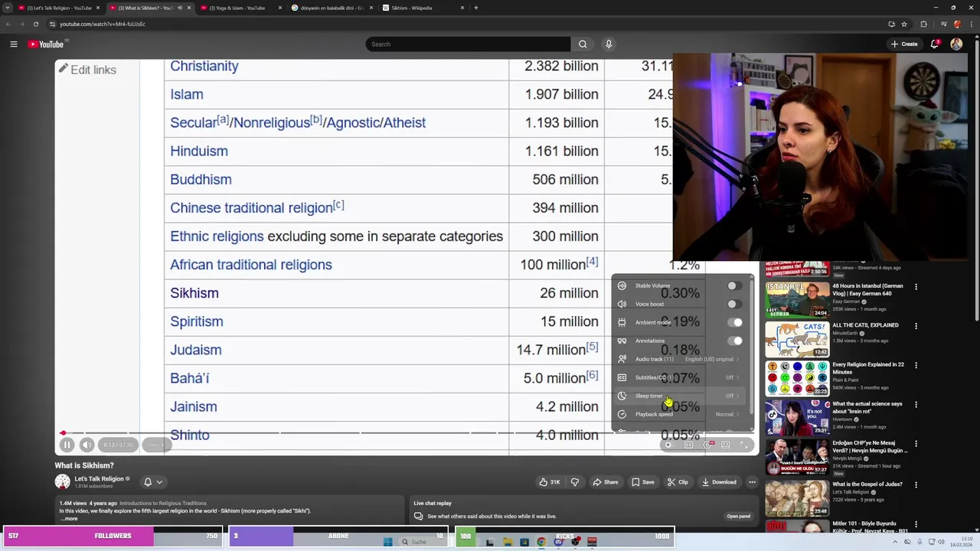Mute the video using the speaker icon

pos(87,445)
